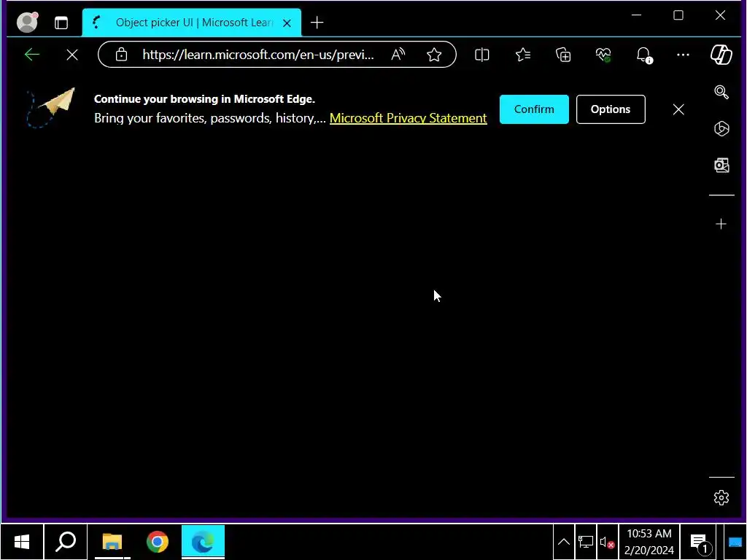Stop loading the page
This screenshot has width=747, height=560.
[72, 55]
